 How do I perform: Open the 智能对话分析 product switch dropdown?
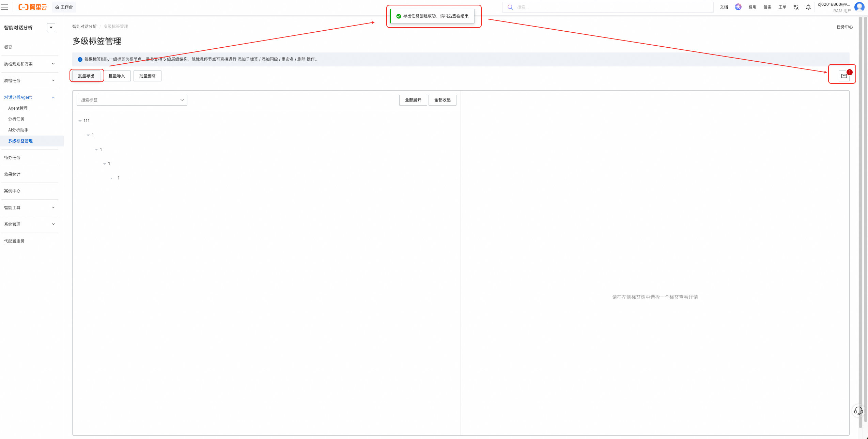pyautogui.click(x=51, y=28)
